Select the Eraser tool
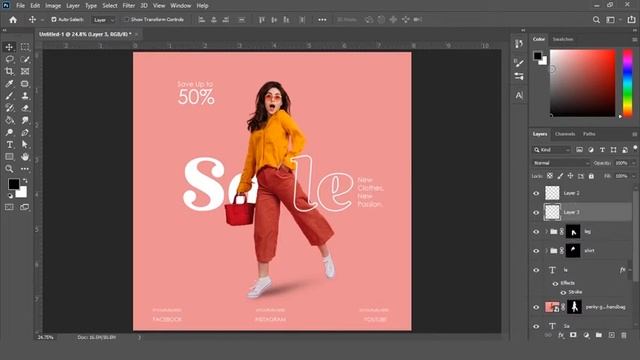 (x=25, y=108)
